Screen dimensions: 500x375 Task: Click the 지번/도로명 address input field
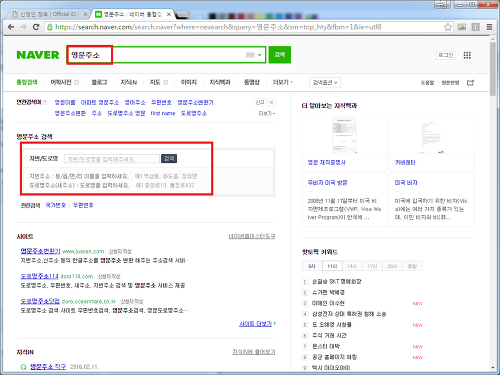pos(111,159)
